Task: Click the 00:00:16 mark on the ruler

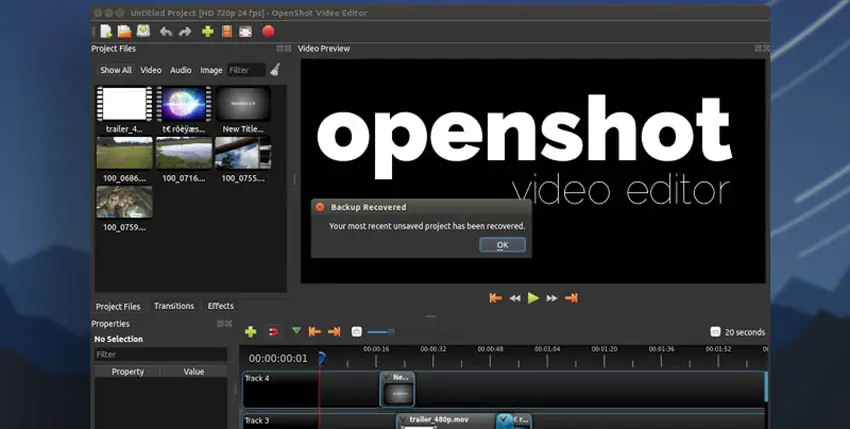Action: (376, 349)
